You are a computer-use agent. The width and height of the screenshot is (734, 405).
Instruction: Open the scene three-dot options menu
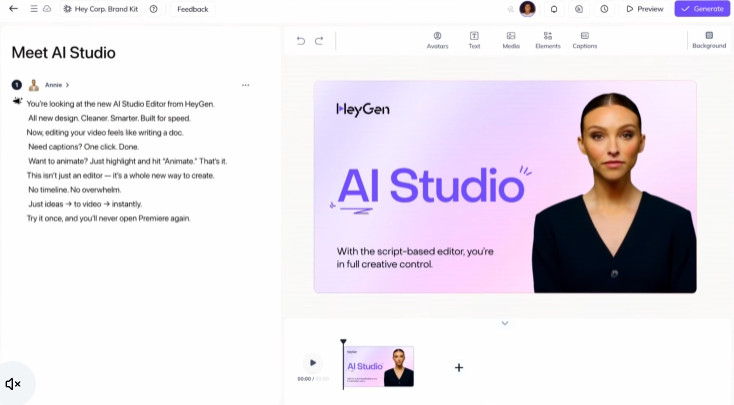(x=245, y=85)
